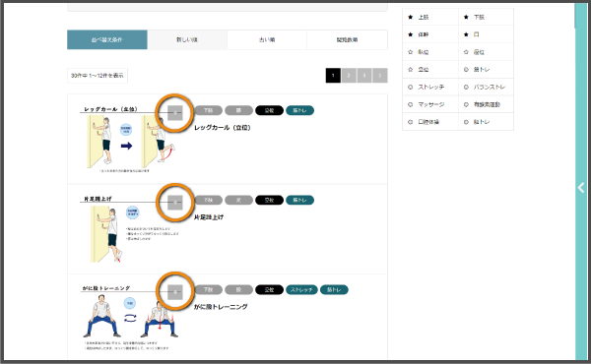This screenshot has width=591, height=364.
Task: Click the outlined star icon beside 臥位
Action: (411, 52)
